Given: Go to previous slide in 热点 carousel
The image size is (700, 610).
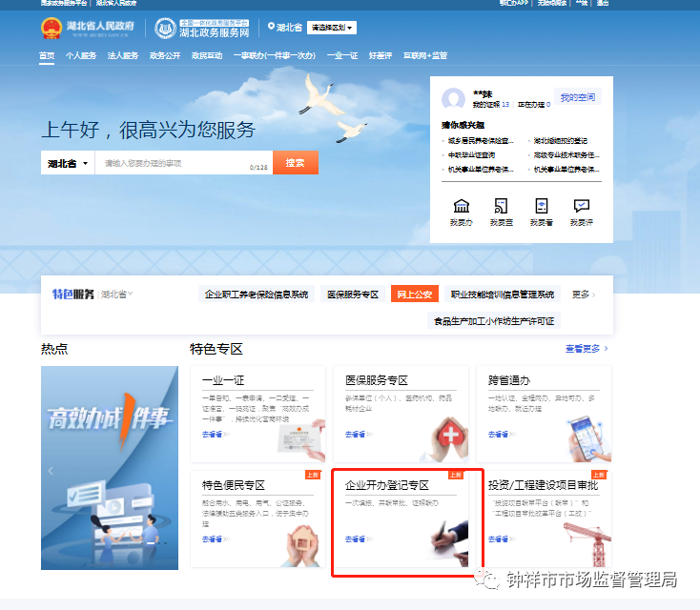Looking at the screenshot, I should coord(51,470).
